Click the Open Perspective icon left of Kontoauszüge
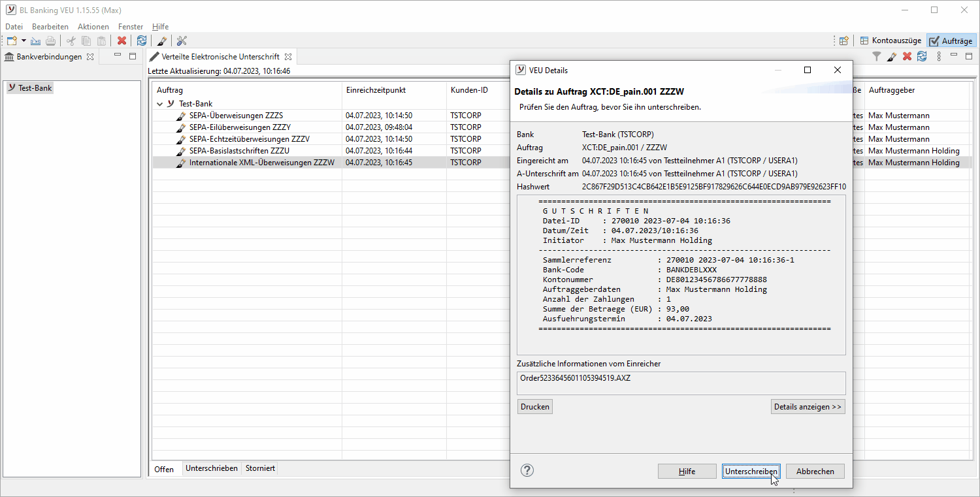980x497 pixels. point(843,40)
